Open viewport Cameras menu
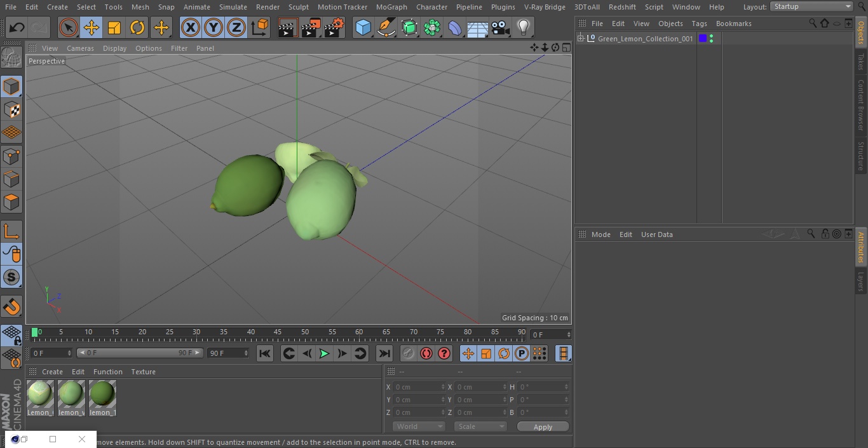Viewport: 868px width, 448px height. pos(80,48)
